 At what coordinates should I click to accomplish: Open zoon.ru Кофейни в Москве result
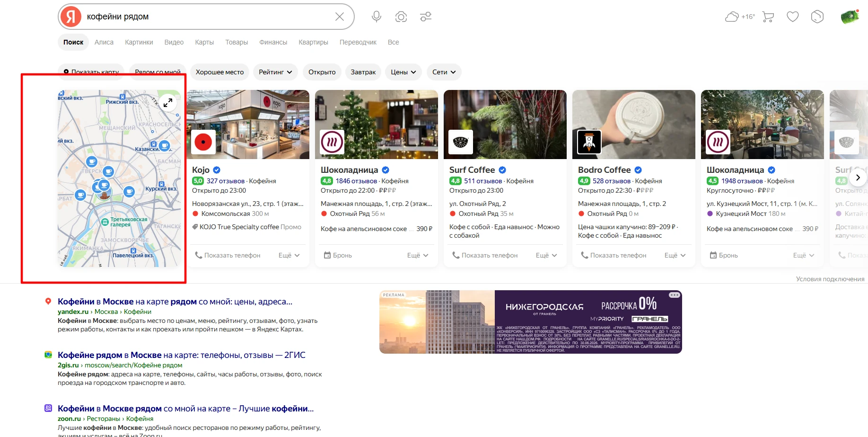(185, 408)
